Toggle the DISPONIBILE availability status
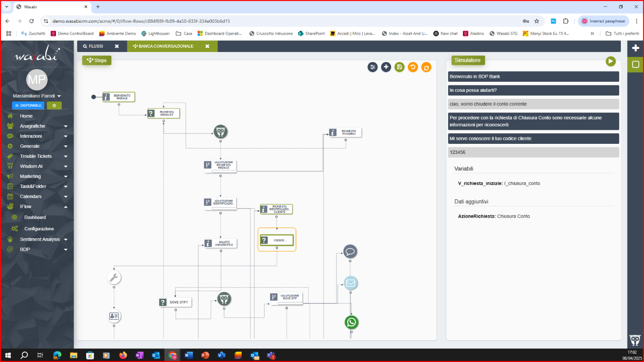Screen dimensions: 644x362 coord(28,105)
